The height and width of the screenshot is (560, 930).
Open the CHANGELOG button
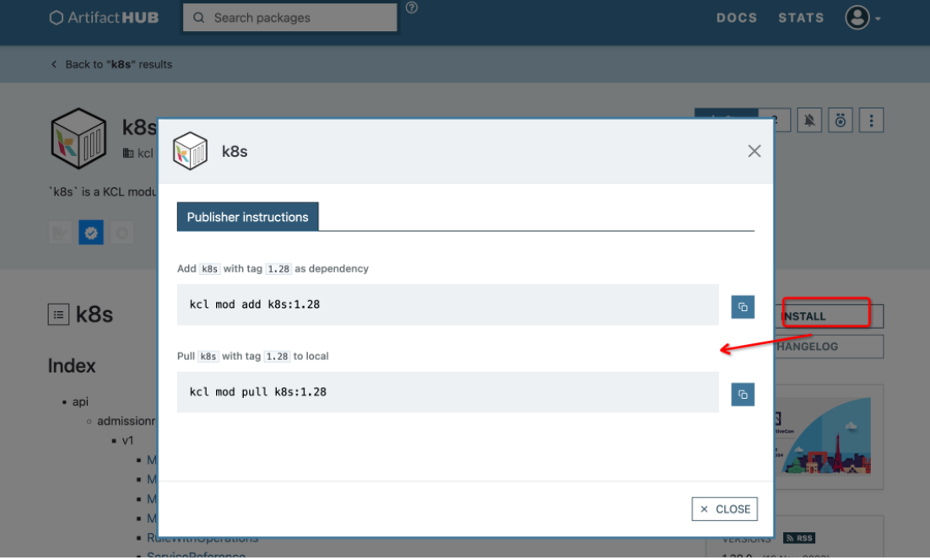[829, 347]
